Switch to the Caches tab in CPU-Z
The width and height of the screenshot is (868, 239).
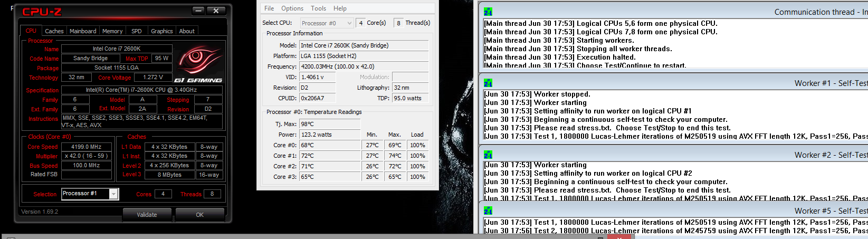54,31
